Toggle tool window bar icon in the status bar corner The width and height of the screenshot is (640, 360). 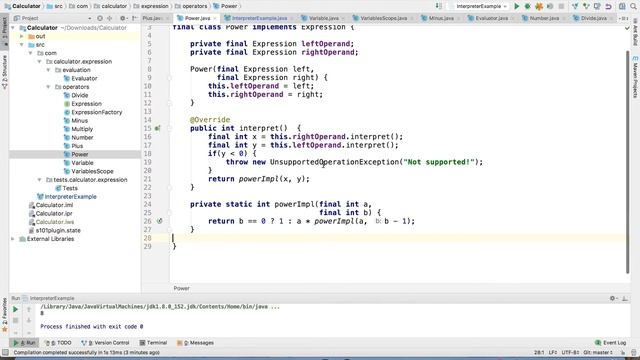point(5,353)
